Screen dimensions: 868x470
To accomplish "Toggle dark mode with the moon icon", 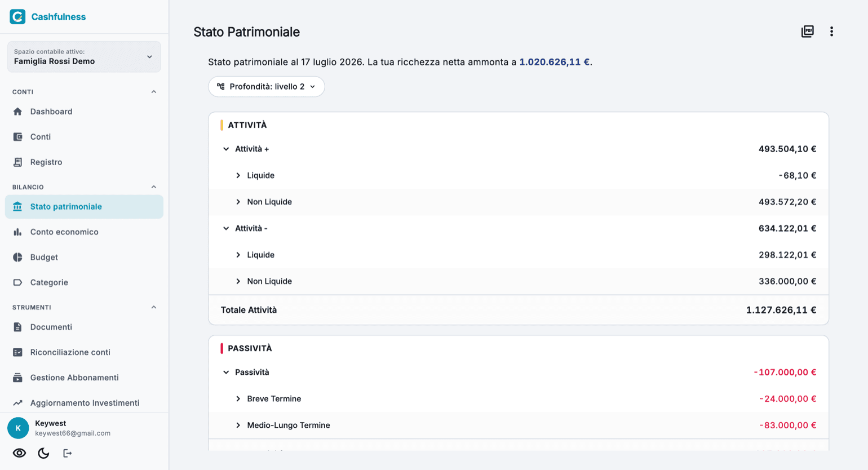I will pyautogui.click(x=43, y=453).
